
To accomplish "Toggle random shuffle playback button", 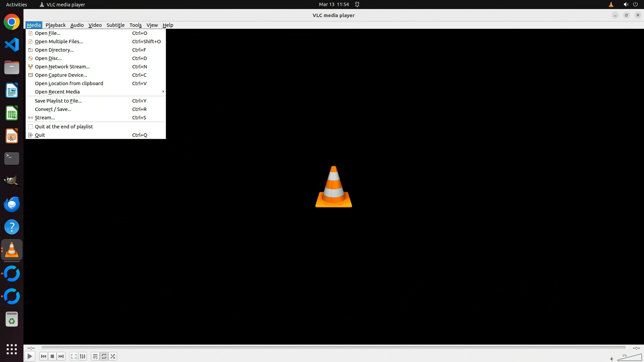I will tap(113, 356).
